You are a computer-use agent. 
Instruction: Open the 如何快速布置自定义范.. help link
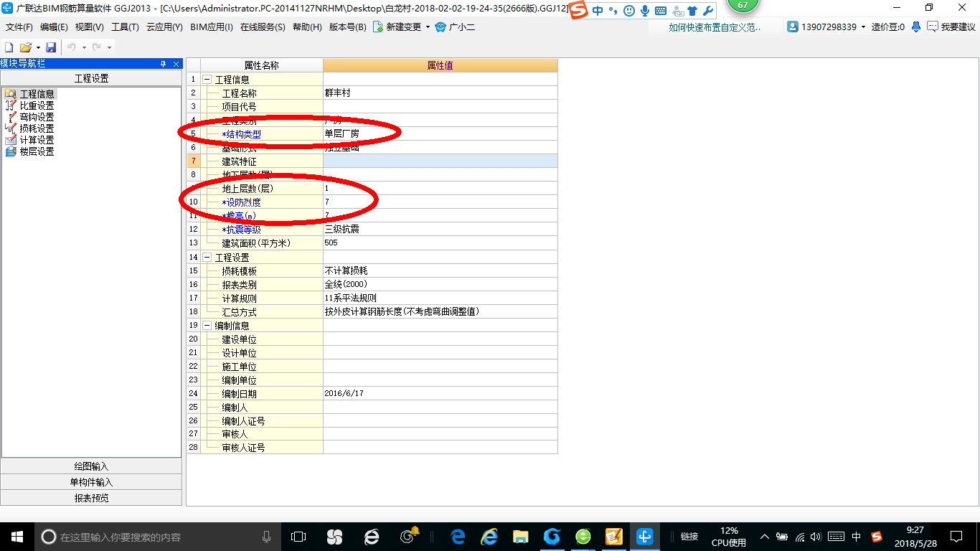(715, 27)
